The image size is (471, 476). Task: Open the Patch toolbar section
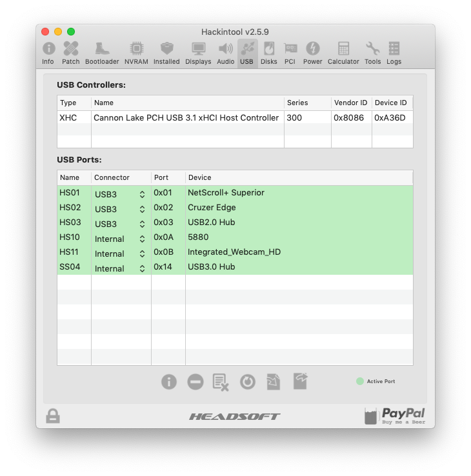(x=71, y=54)
